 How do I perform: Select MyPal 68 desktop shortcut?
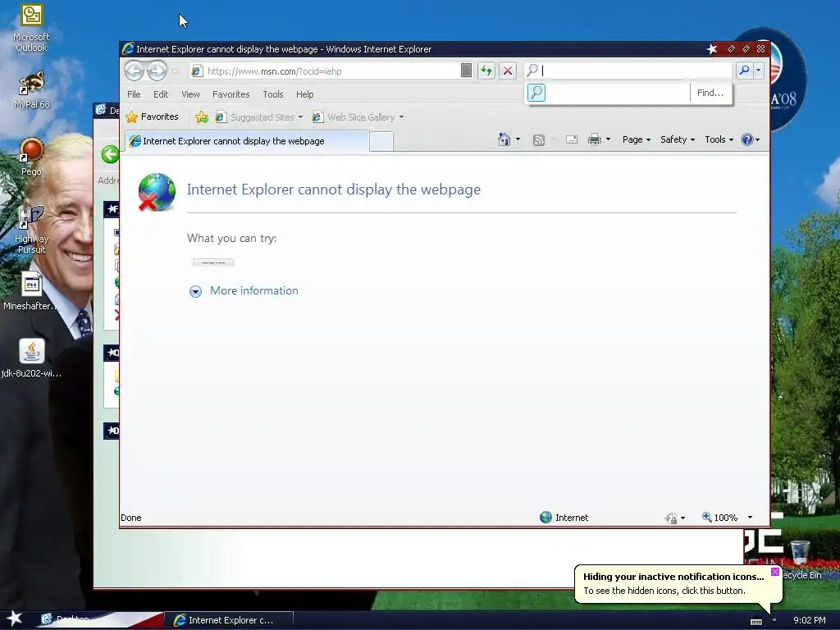(31, 90)
